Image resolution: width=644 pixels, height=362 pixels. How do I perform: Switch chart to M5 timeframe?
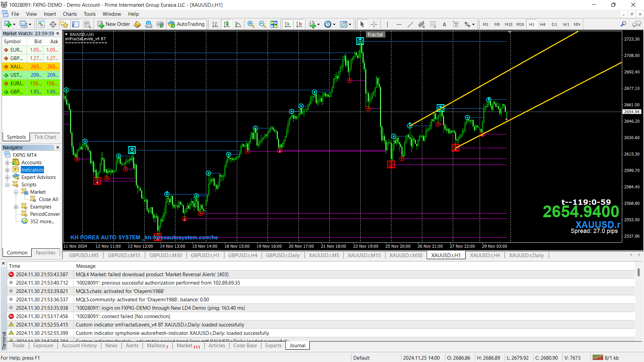point(497,24)
